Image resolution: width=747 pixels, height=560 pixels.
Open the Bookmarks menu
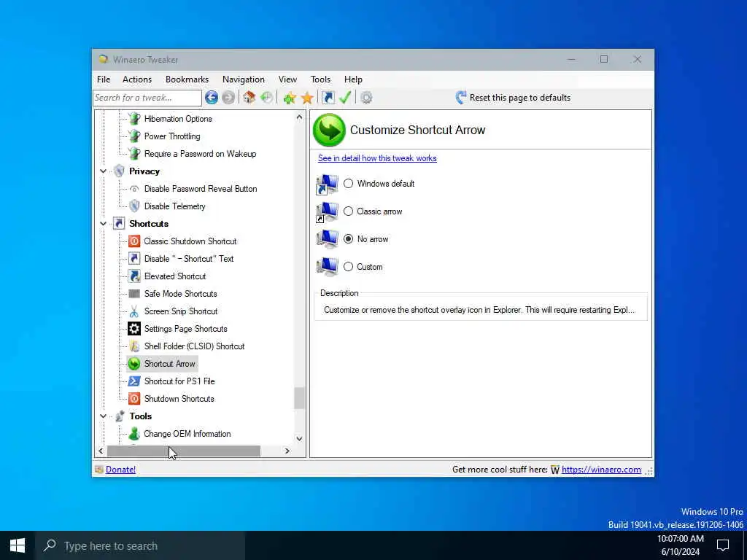pos(187,79)
